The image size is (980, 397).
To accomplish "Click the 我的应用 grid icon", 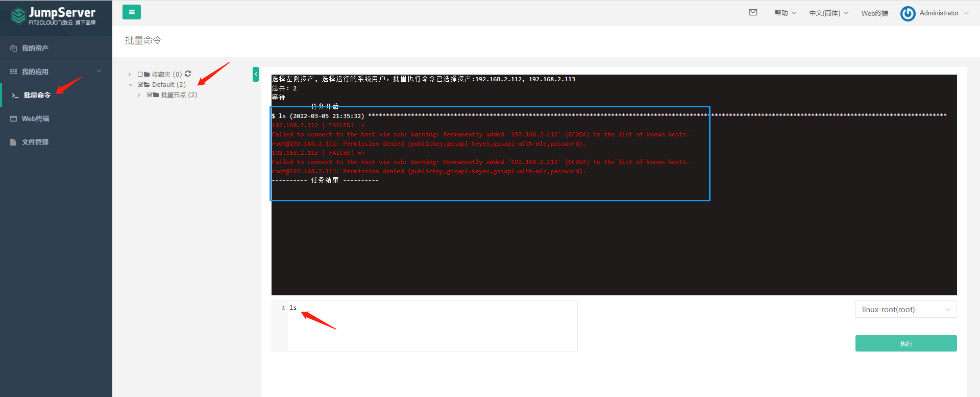I will click(x=14, y=72).
